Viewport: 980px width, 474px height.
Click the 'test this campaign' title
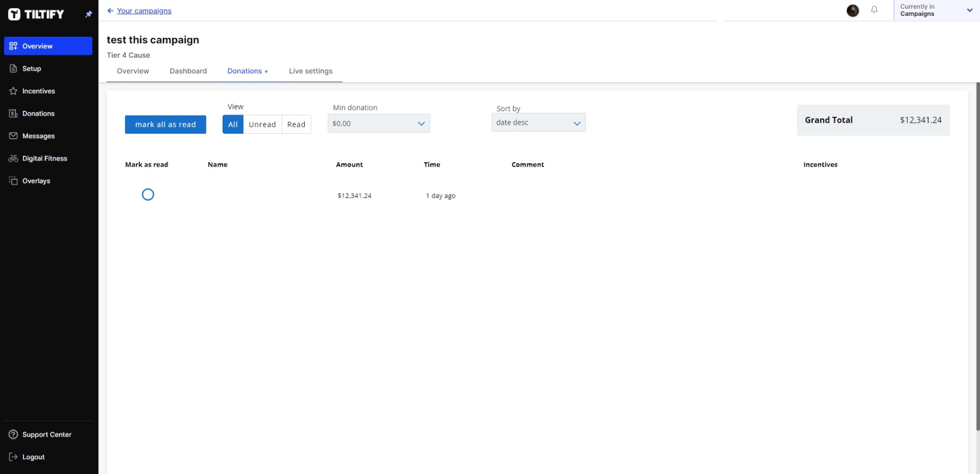pos(153,40)
